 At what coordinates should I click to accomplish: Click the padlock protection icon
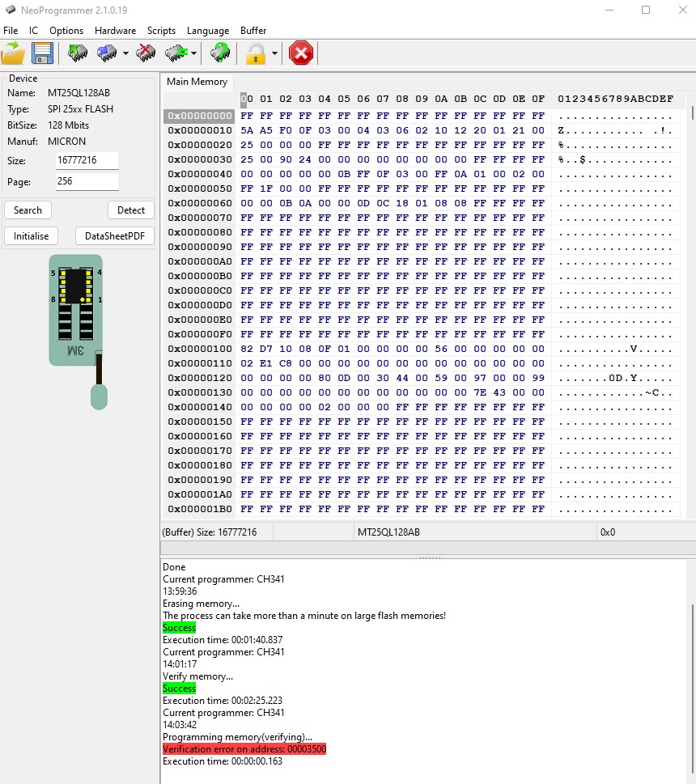(x=256, y=53)
